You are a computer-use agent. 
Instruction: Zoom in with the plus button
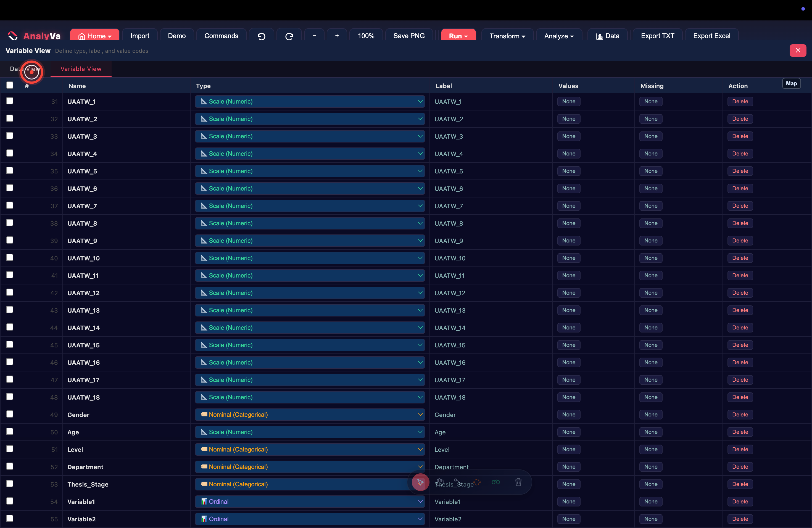click(337, 36)
